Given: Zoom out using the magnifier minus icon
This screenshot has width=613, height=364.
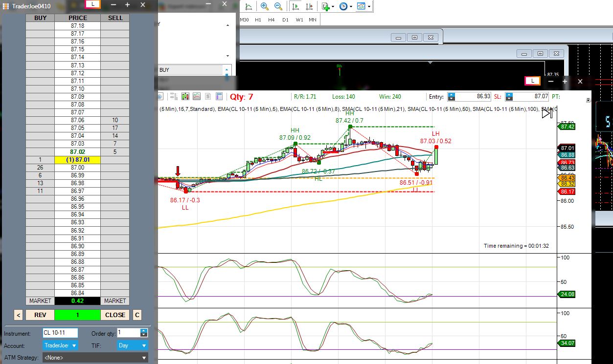Looking at the screenshot, I should tap(278, 6).
